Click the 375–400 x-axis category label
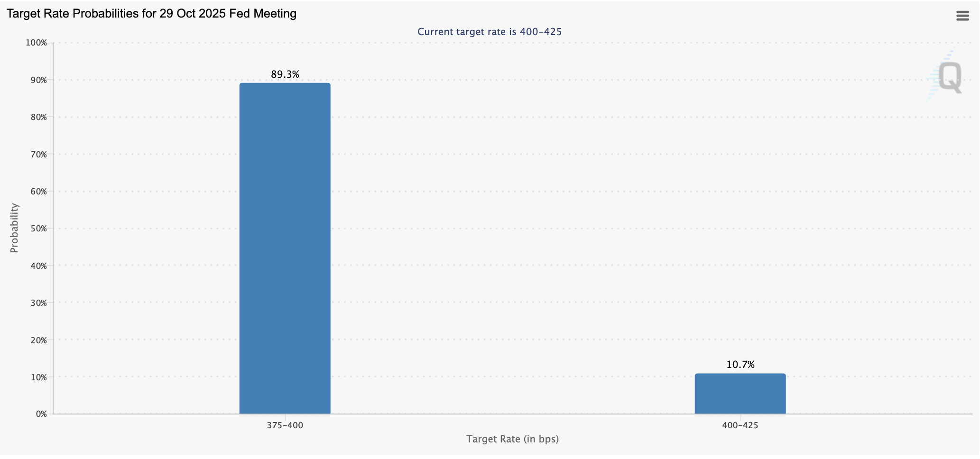The image size is (980, 459). click(x=285, y=425)
